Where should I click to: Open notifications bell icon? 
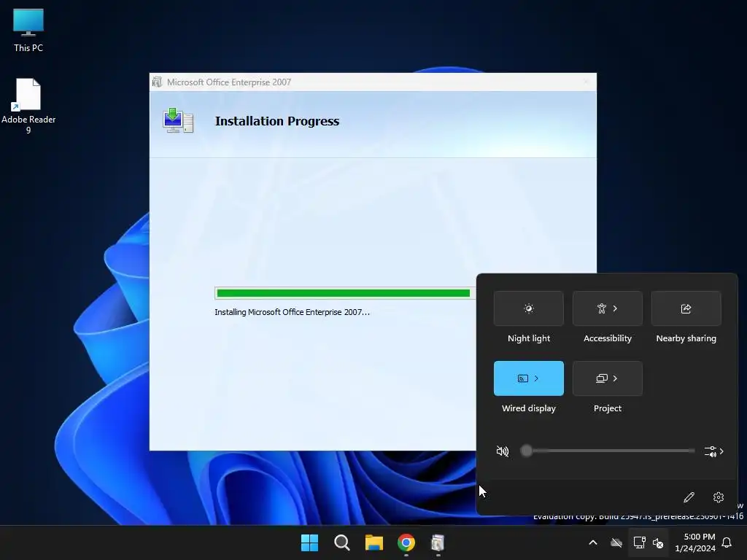pyautogui.click(x=727, y=542)
